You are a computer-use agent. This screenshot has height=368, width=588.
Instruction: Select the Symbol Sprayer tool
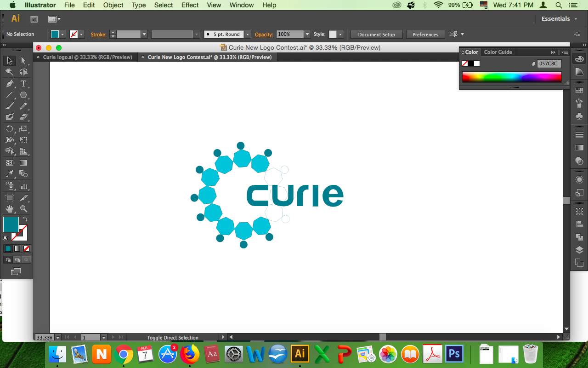point(9,186)
